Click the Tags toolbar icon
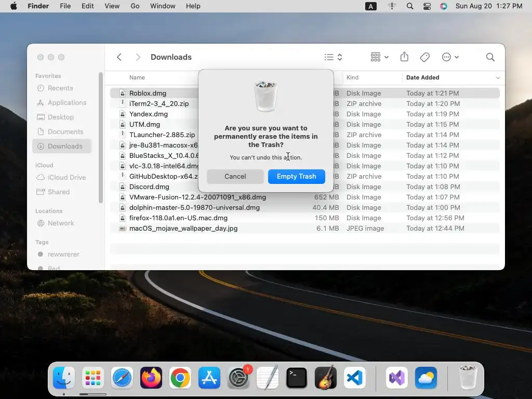Viewport: 532px width, 399px height. [x=424, y=57]
